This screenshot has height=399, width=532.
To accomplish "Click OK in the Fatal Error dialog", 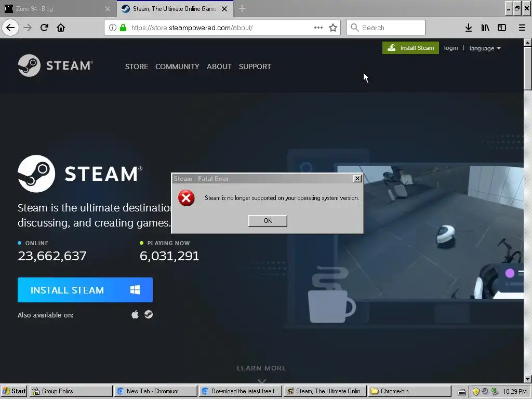I will pos(268,221).
